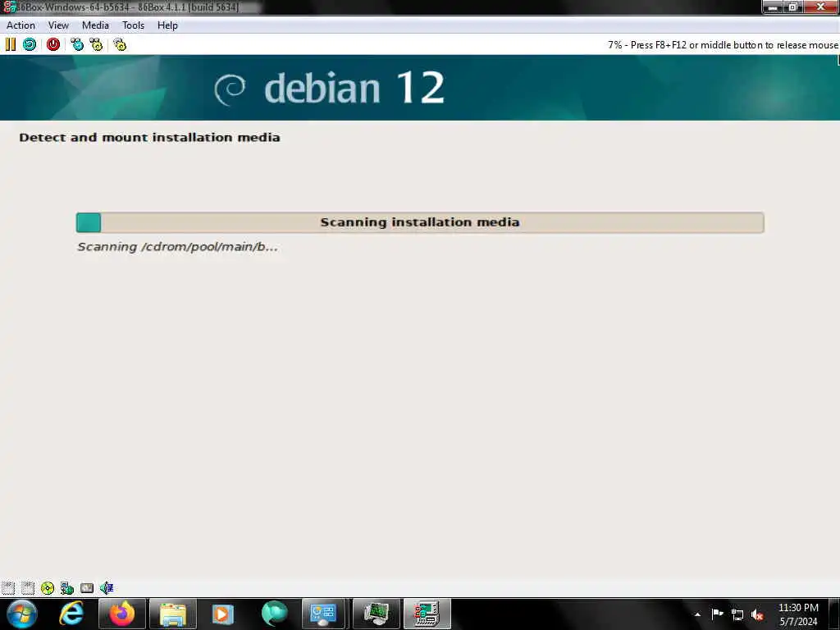Click the '7% - Press F8+F12' status message
Screen dimensions: 840x630
click(723, 45)
